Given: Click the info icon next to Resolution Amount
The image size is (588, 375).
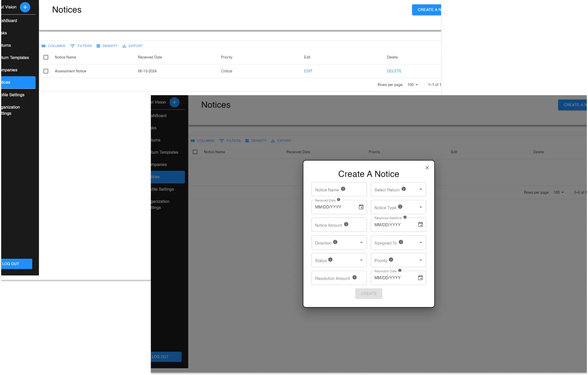Looking at the screenshot, I should pos(354,277).
